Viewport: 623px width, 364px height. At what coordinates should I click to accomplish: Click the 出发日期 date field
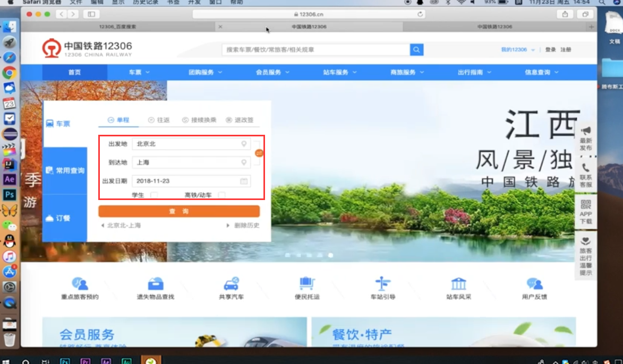pos(191,181)
